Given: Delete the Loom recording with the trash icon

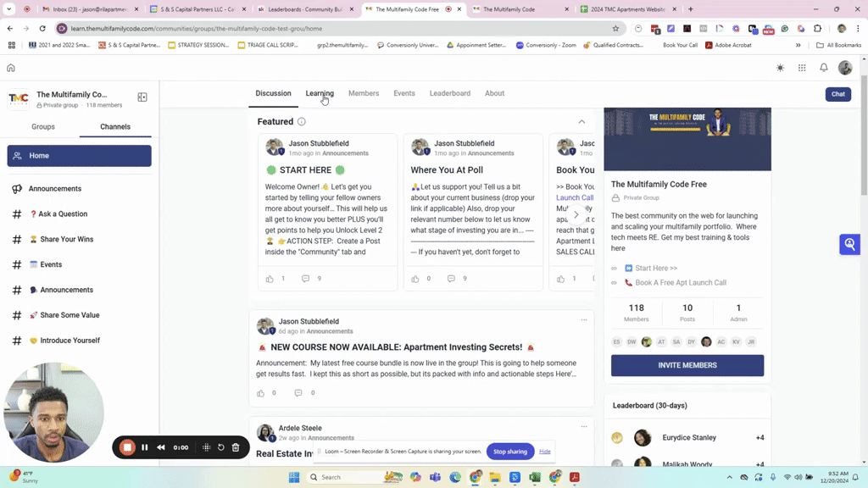Looking at the screenshot, I should click(236, 447).
